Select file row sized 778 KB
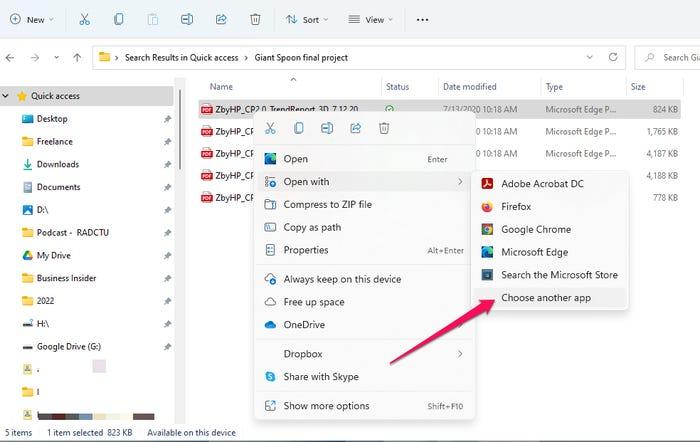 440,197
